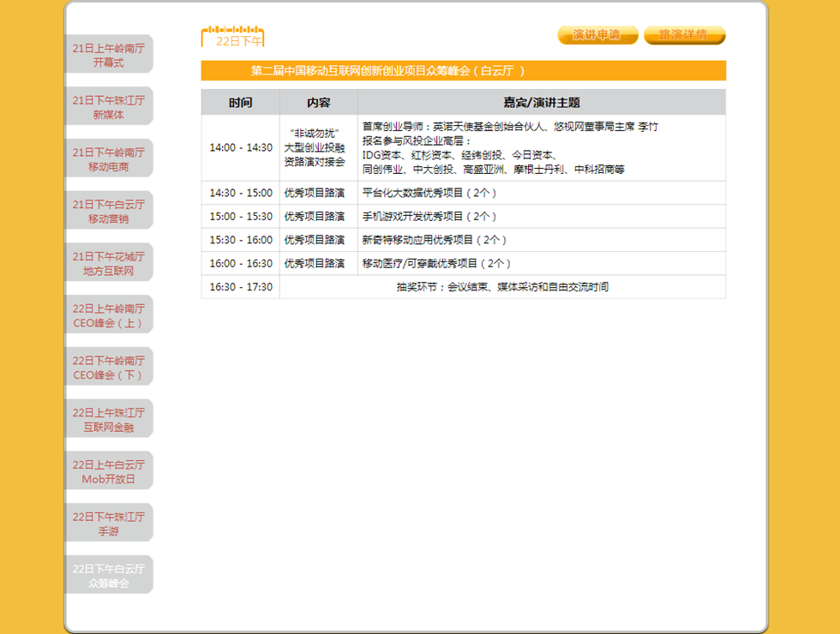Click the 嘉宾/演讲主题 column header
The image size is (840, 634).
click(x=542, y=102)
